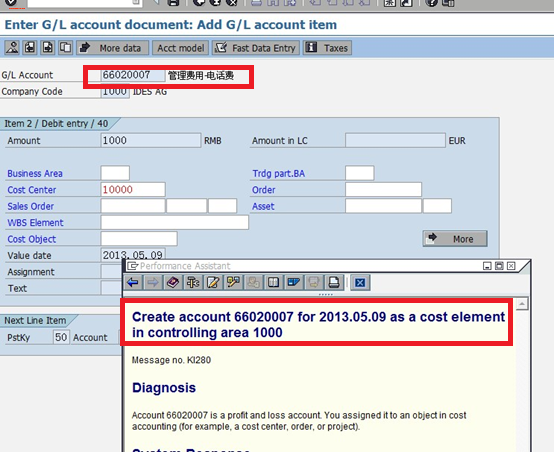Image resolution: width=554 pixels, height=452 pixels.
Task: Click the print icon in Performance Assistant
Action: (334, 282)
